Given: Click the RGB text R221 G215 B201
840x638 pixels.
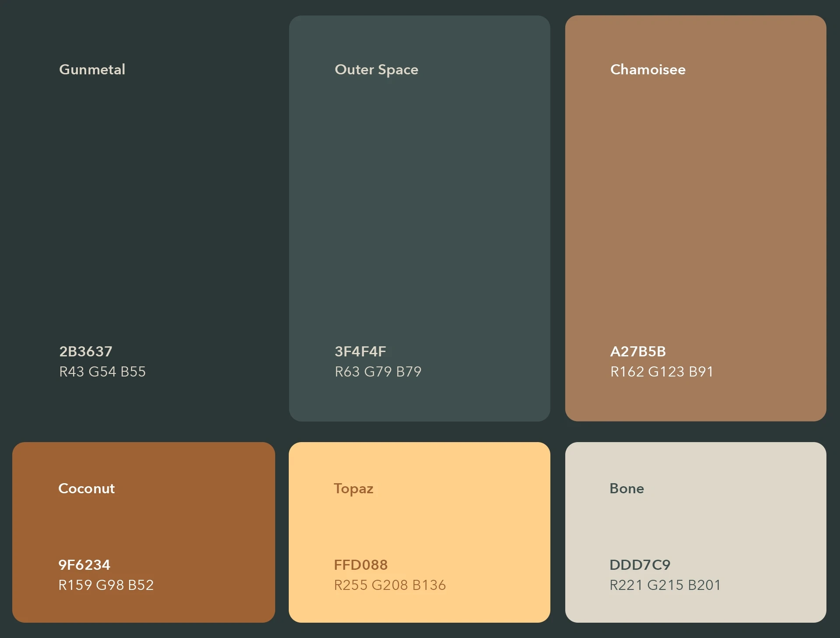Looking at the screenshot, I should coord(665,585).
